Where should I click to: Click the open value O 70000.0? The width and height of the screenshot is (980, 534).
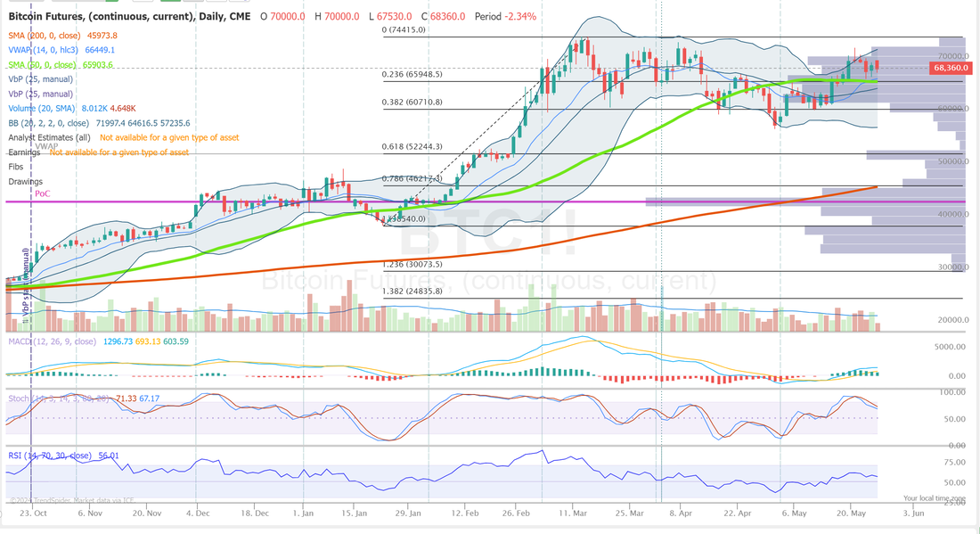click(x=282, y=16)
